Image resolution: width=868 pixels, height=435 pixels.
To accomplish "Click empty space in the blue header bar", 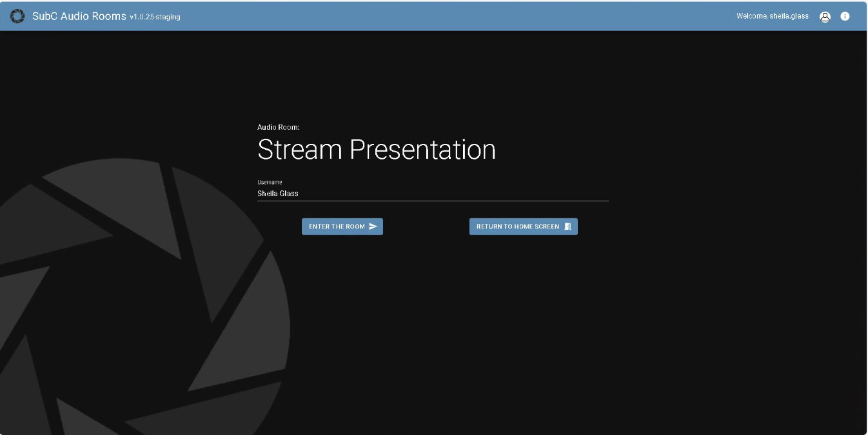I will [451, 16].
